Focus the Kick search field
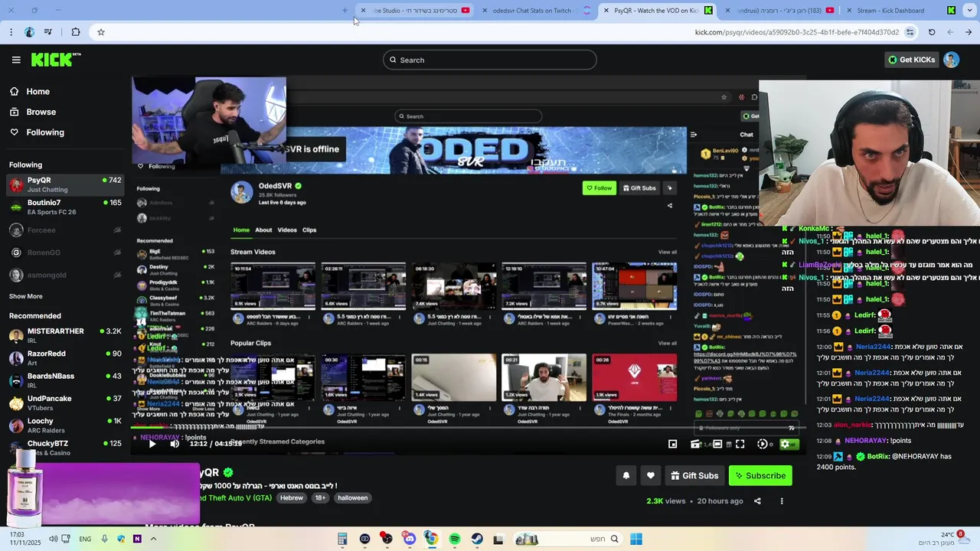 point(489,60)
